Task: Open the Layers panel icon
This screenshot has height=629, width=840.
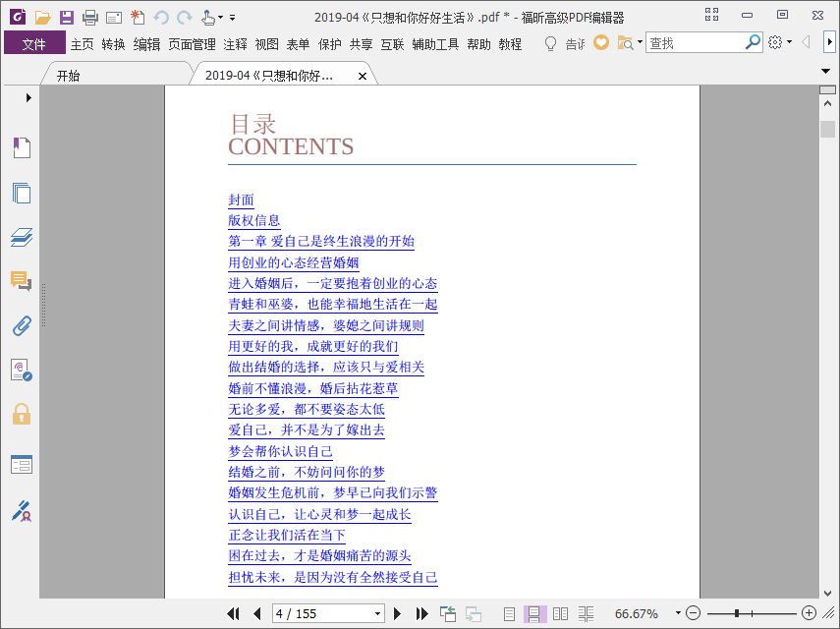Action: (22, 237)
